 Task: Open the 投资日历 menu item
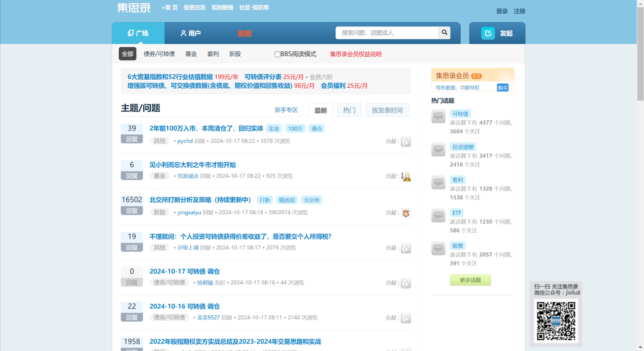(x=195, y=8)
